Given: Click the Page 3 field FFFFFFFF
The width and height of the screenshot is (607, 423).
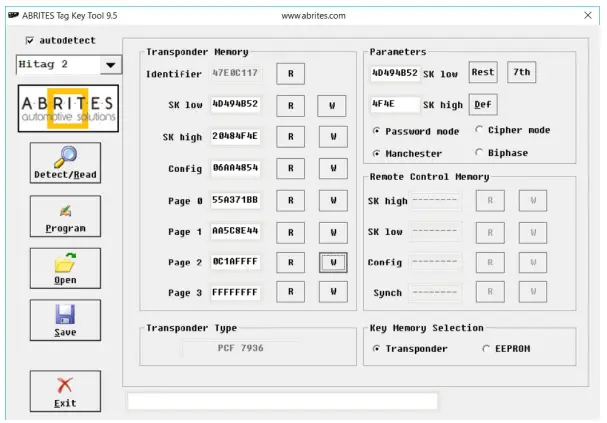Looking at the screenshot, I should (x=235, y=292).
